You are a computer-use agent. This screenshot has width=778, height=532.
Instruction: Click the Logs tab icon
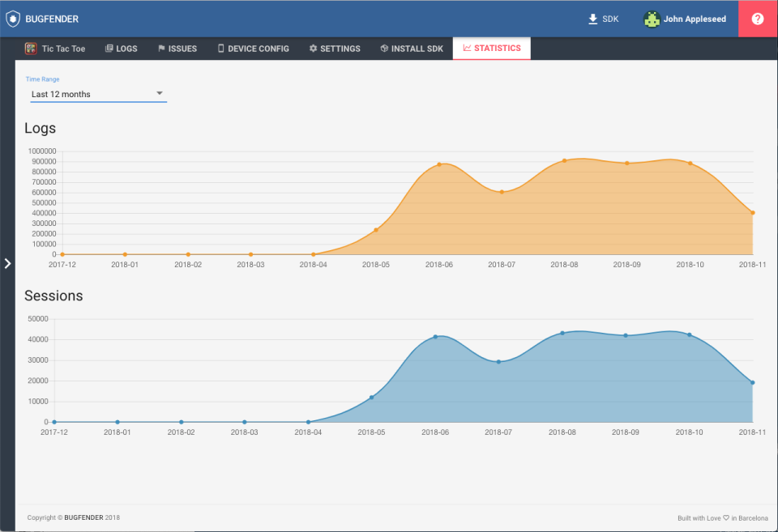108,48
